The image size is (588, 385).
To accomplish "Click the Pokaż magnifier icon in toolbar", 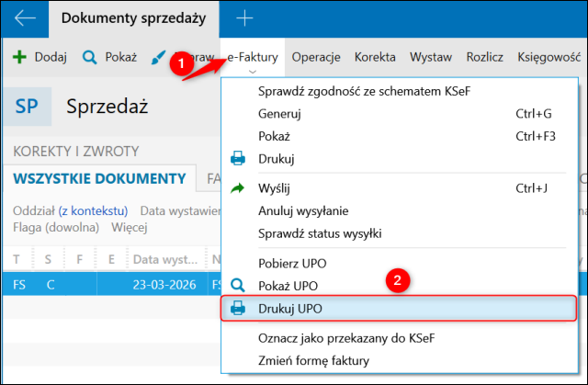I will pos(90,57).
